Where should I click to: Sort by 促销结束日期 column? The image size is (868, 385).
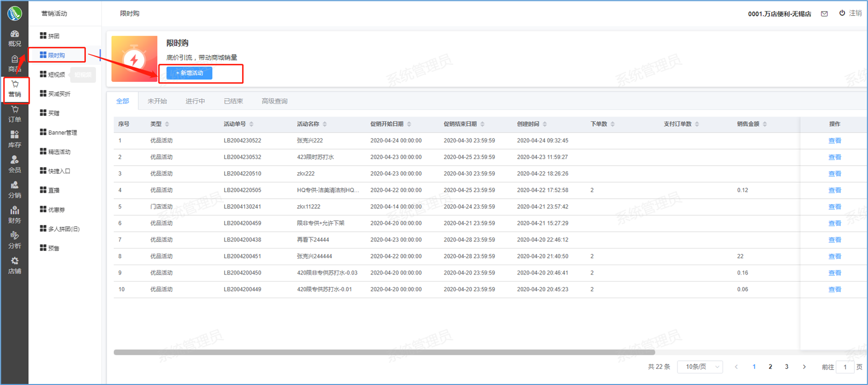(x=482, y=124)
